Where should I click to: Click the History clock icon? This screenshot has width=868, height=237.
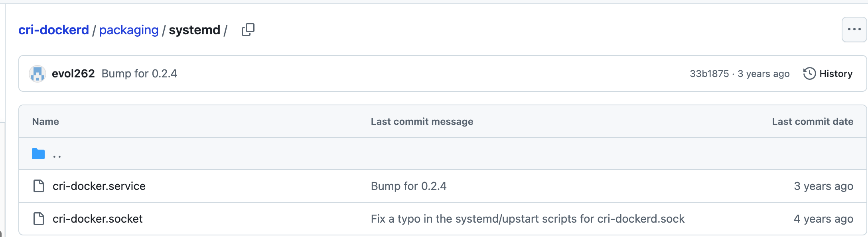[809, 73]
